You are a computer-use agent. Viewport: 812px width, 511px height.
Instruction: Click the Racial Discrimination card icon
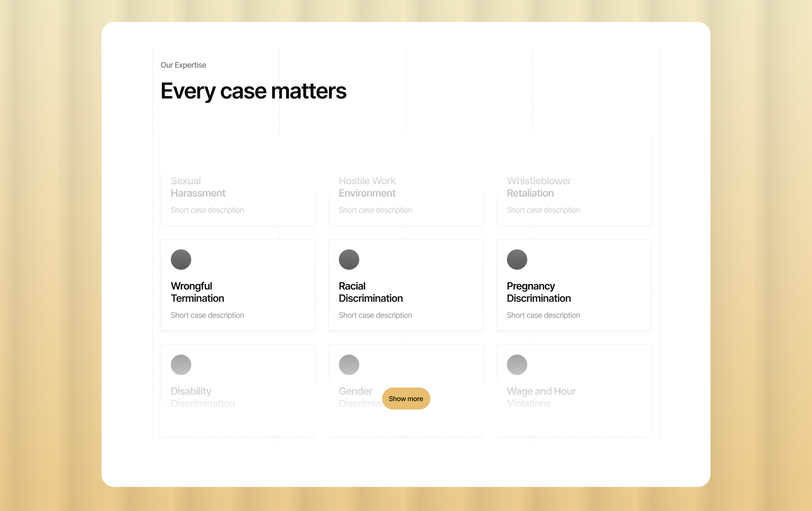(x=349, y=259)
